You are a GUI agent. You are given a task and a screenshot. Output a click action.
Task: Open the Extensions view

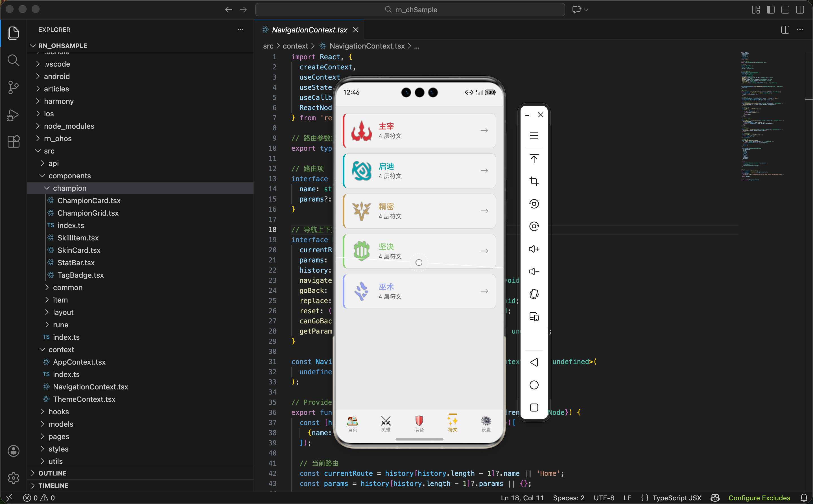coord(13,142)
